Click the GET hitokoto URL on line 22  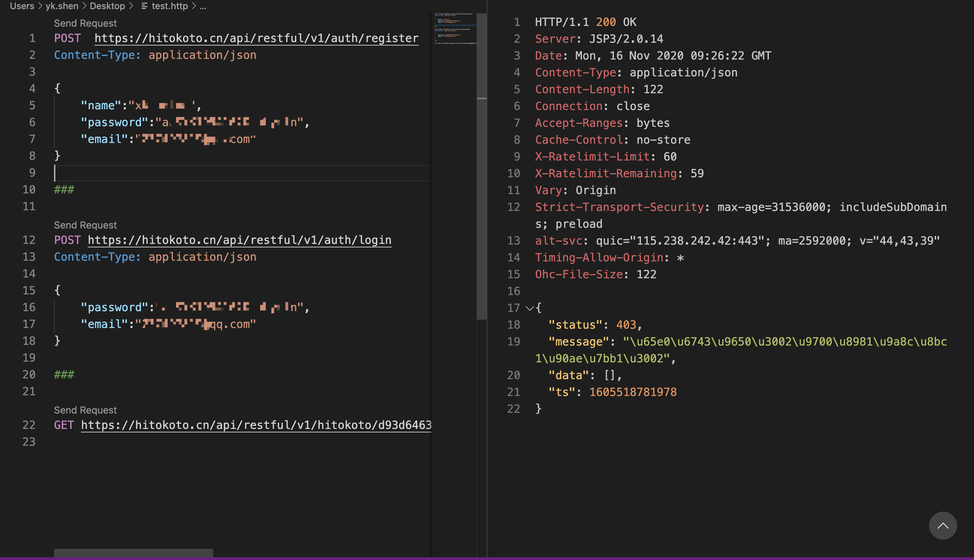256,425
